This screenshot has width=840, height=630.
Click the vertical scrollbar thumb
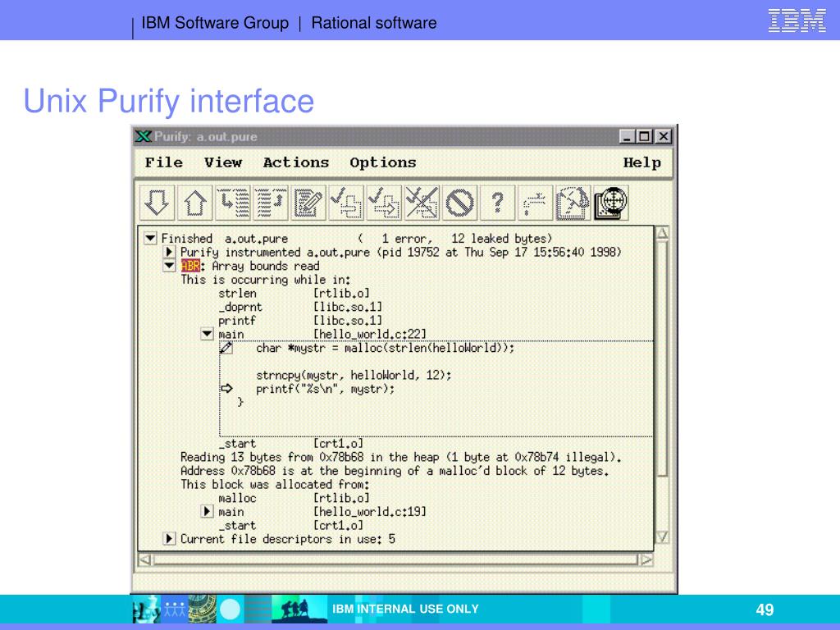pos(662,358)
